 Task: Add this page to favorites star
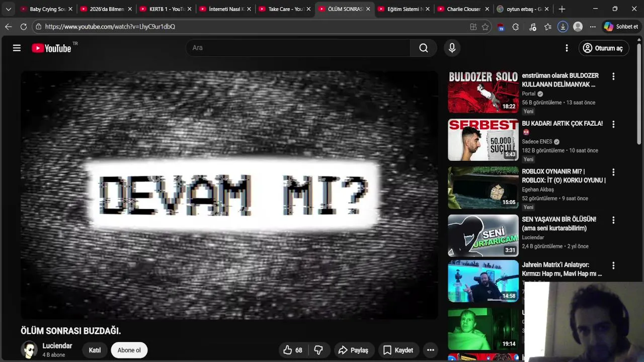click(x=485, y=27)
